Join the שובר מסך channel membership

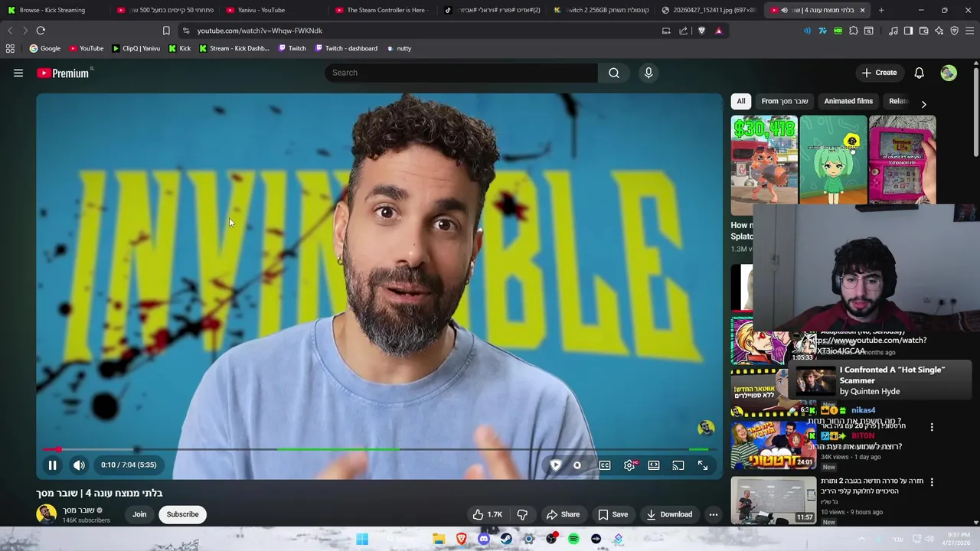[139, 514]
